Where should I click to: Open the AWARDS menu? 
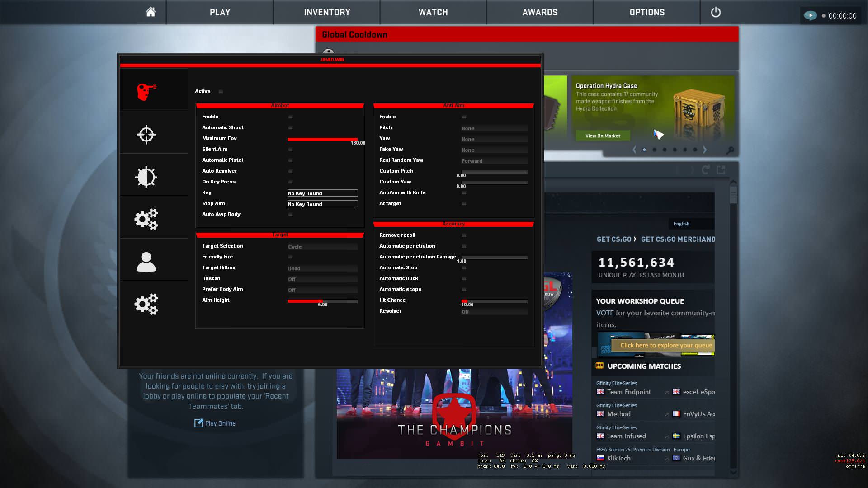click(x=540, y=12)
